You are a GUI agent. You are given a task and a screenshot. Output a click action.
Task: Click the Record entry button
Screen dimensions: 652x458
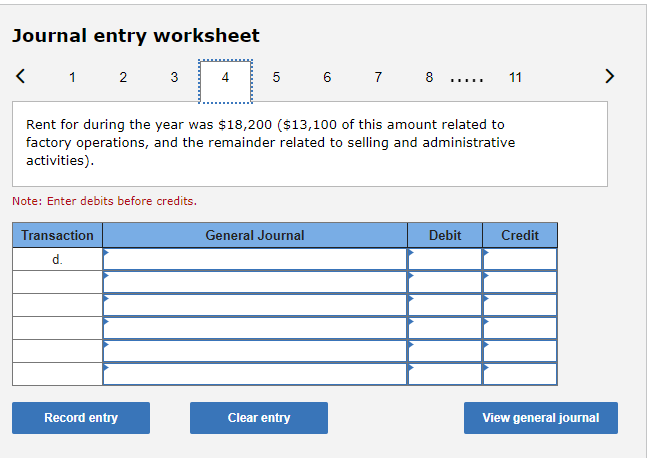(81, 418)
